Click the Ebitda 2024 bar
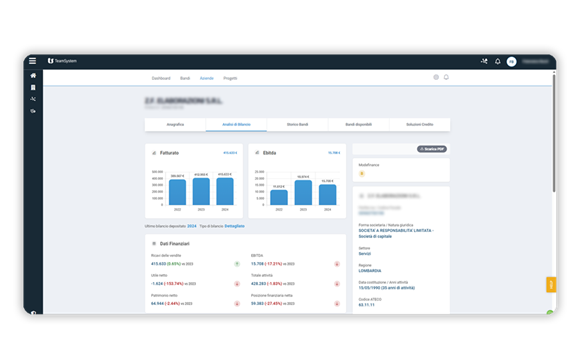Image resolution: width=576 pixels, height=362 pixels. pos(327,195)
